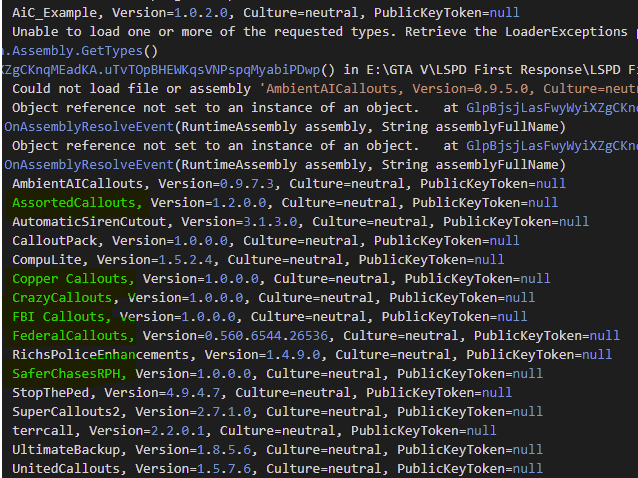
Task: Click the orange 'AmbientAICallouts, Version=0.9.5.0' string
Action: click(x=397, y=89)
